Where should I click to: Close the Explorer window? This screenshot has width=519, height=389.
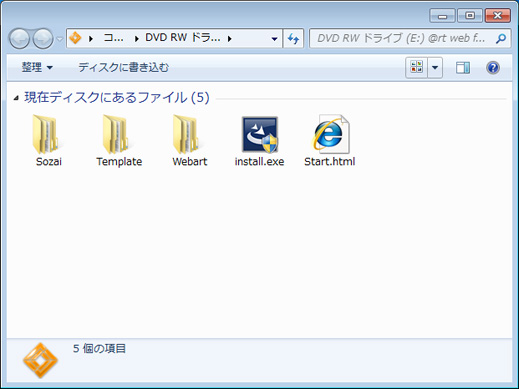pyautogui.click(x=498, y=16)
